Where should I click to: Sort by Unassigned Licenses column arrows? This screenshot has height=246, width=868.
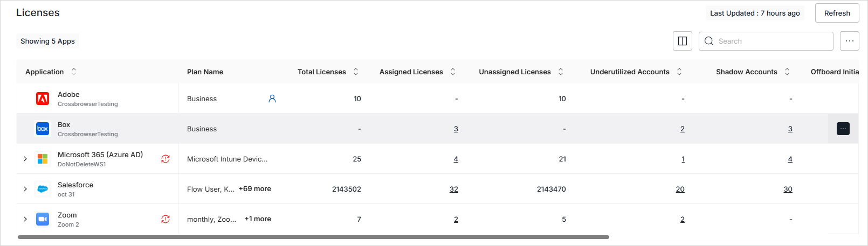pyautogui.click(x=561, y=72)
